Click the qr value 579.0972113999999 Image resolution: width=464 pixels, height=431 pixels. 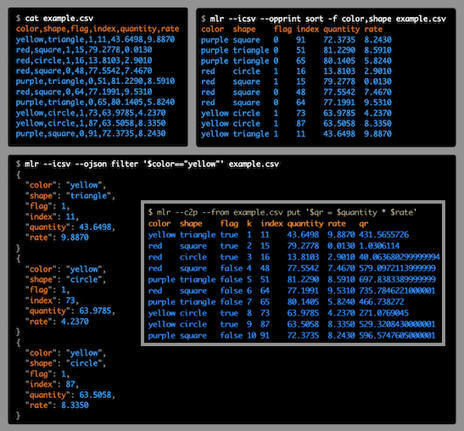point(397,268)
